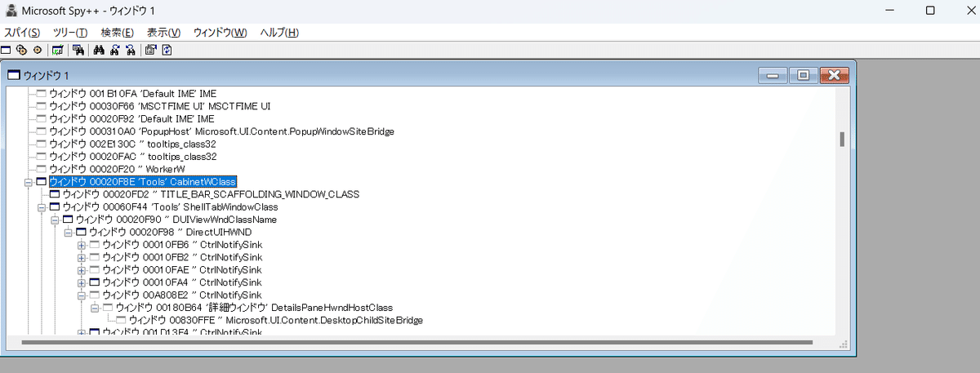Select the 00A808E2 CtrlNotifySink row
This screenshot has height=373, width=980.
pos(181,295)
